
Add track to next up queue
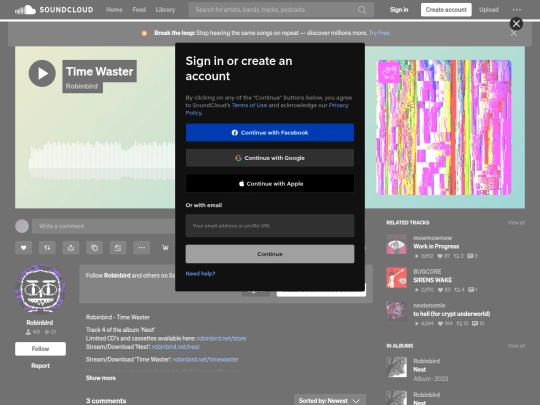(x=118, y=248)
